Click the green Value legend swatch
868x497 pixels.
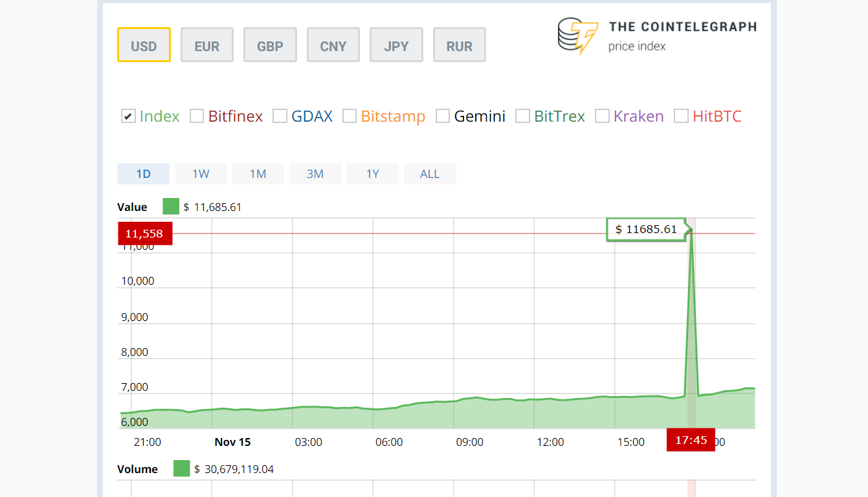pos(171,207)
